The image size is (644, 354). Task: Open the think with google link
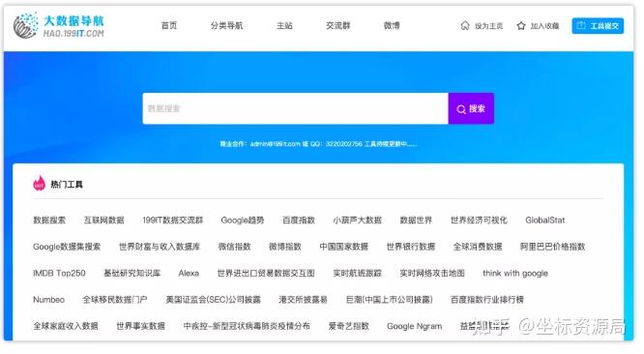[x=515, y=273]
